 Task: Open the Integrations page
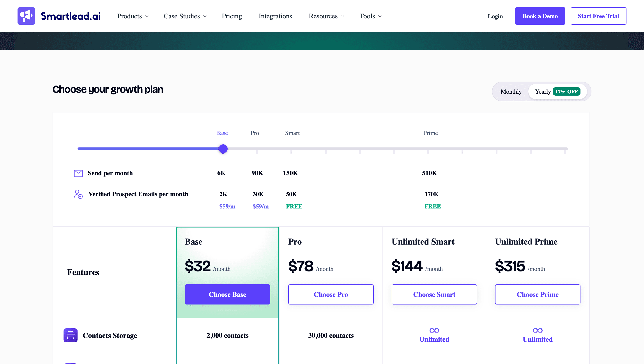pyautogui.click(x=275, y=16)
